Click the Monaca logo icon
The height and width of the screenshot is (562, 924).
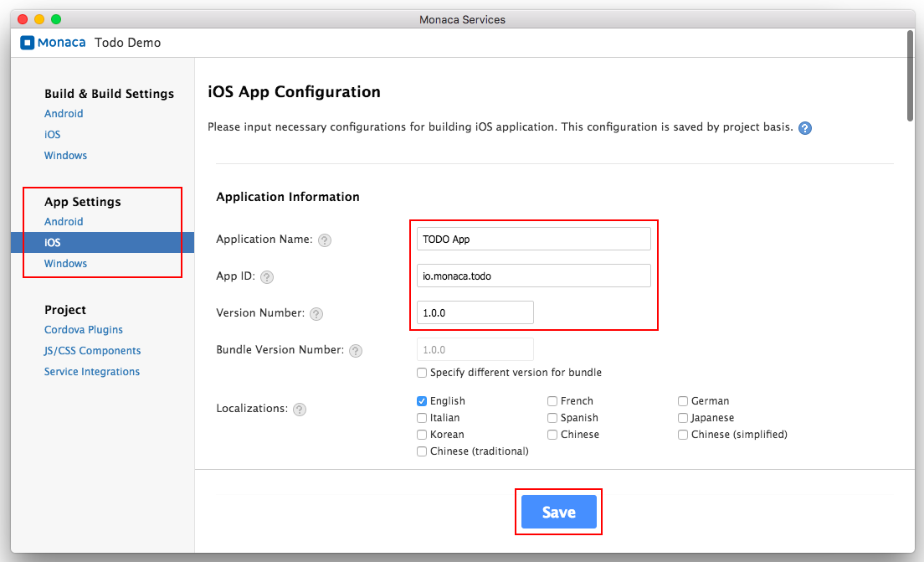pos(27,43)
